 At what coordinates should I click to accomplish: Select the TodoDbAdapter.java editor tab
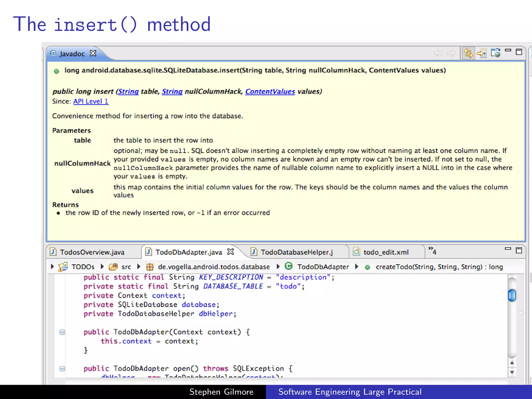coord(189,252)
